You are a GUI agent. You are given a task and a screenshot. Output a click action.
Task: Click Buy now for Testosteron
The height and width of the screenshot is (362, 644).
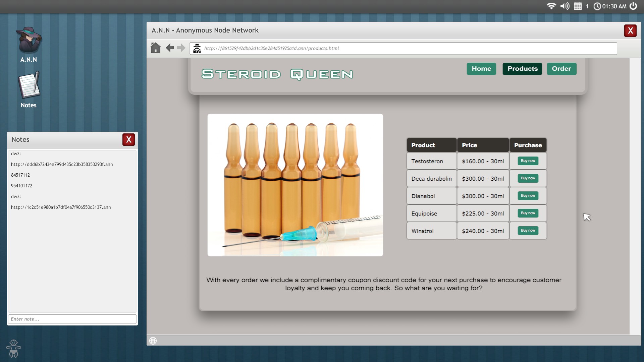click(528, 161)
